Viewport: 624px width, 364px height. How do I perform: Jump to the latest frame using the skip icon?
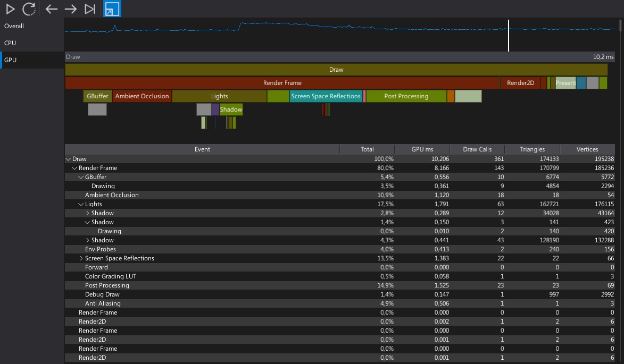coord(90,9)
